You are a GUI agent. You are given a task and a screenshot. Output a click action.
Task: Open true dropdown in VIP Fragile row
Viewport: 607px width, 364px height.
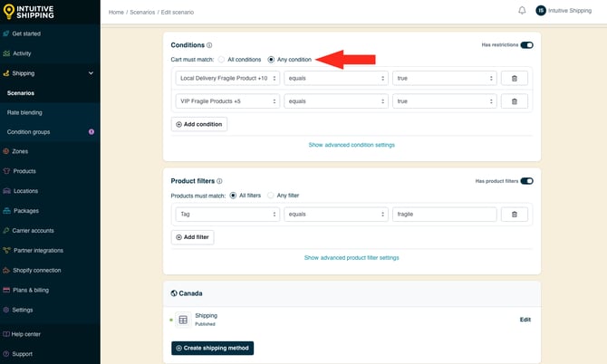point(445,101)
